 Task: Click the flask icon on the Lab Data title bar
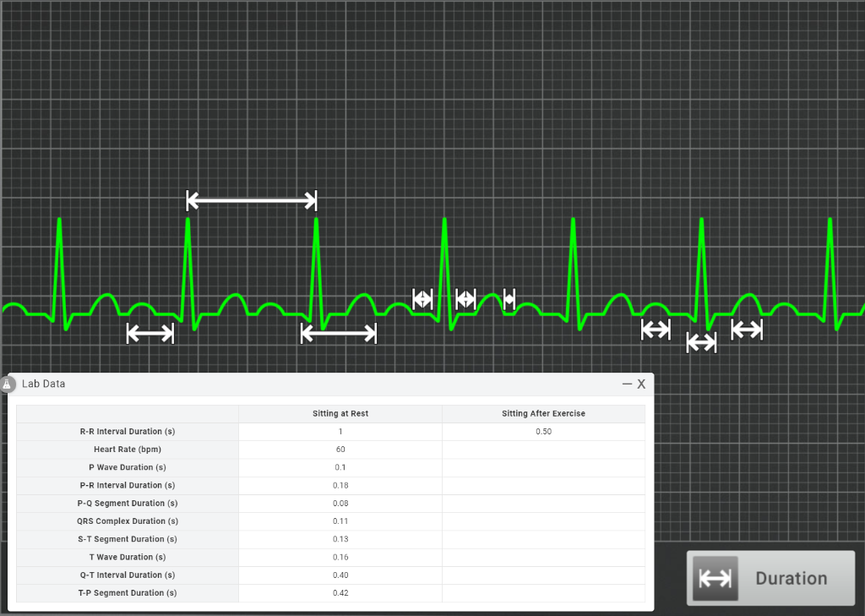8,384
